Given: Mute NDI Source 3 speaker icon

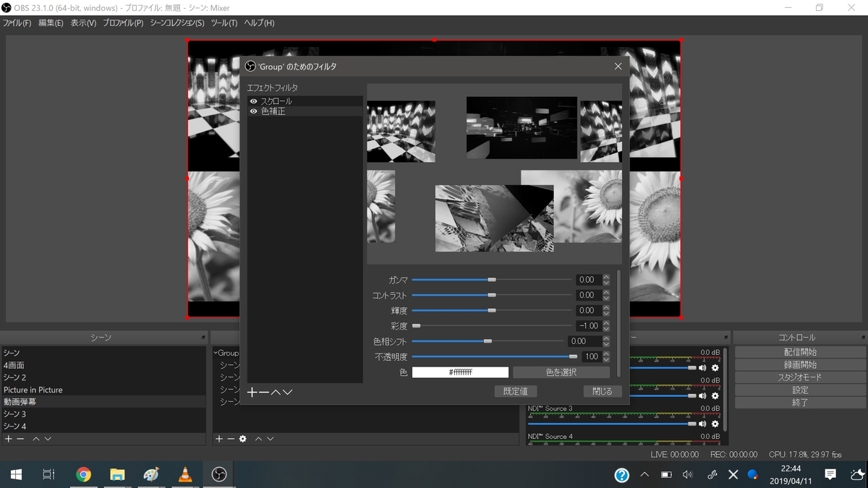Looking at the screenshot, I should coord(702,424).
